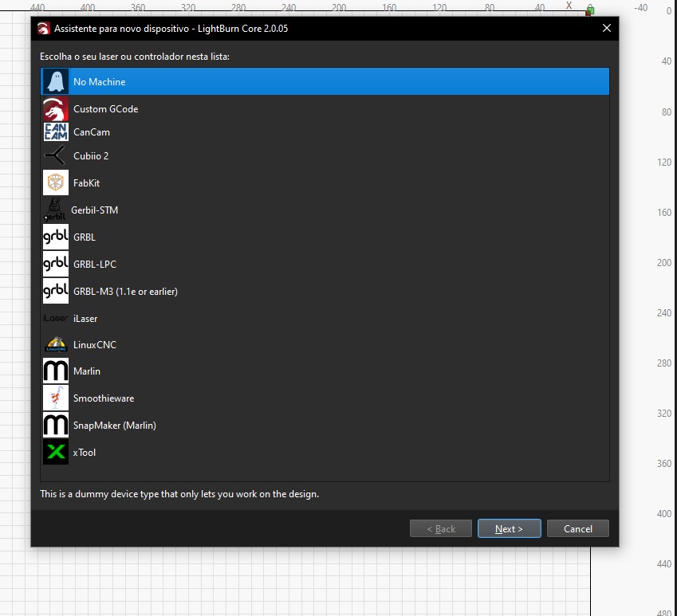The image size is (677, 616).
Task: Pick the iLaser list item
Action: 85,319
